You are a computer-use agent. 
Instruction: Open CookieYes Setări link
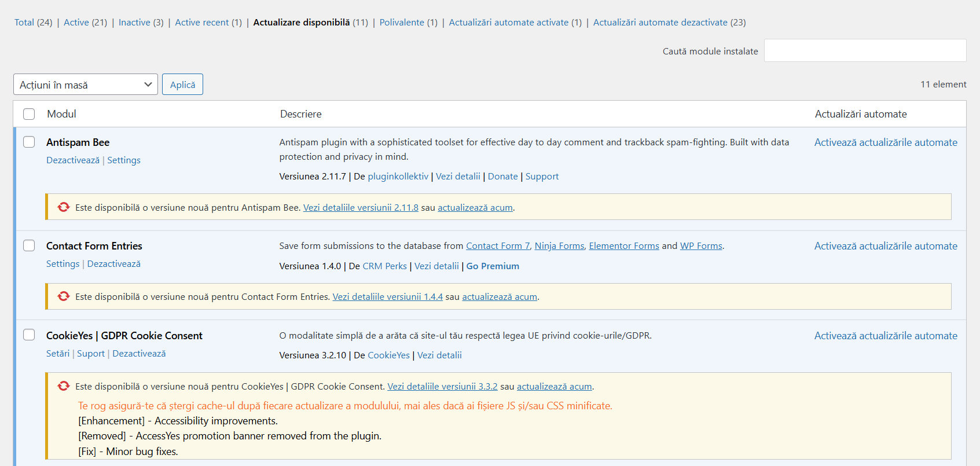click(x=58, y=354)
